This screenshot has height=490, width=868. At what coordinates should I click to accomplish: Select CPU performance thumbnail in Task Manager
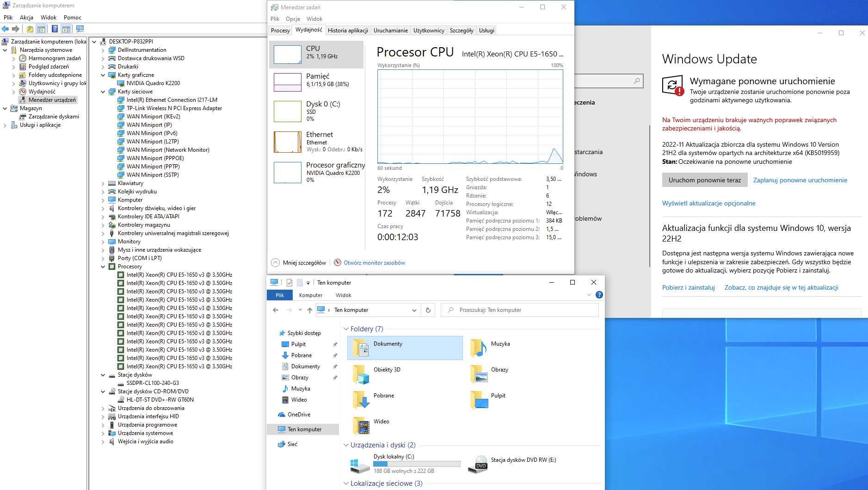point(316,55)
